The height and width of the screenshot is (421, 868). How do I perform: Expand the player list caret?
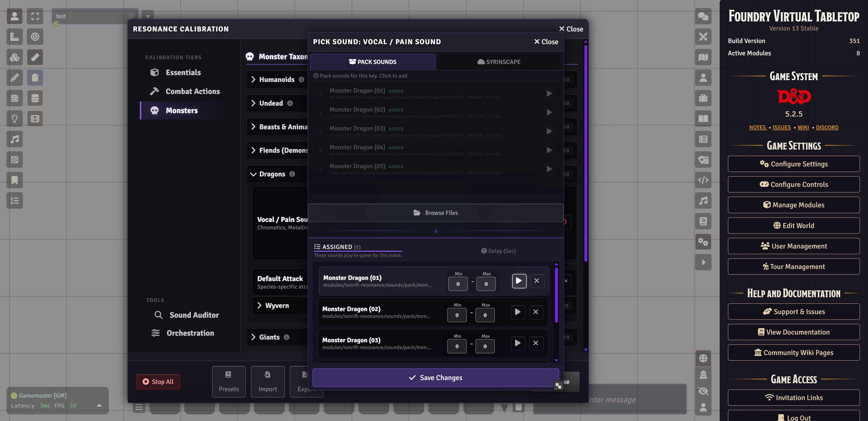pyautogui.click(x=99, y=406)
